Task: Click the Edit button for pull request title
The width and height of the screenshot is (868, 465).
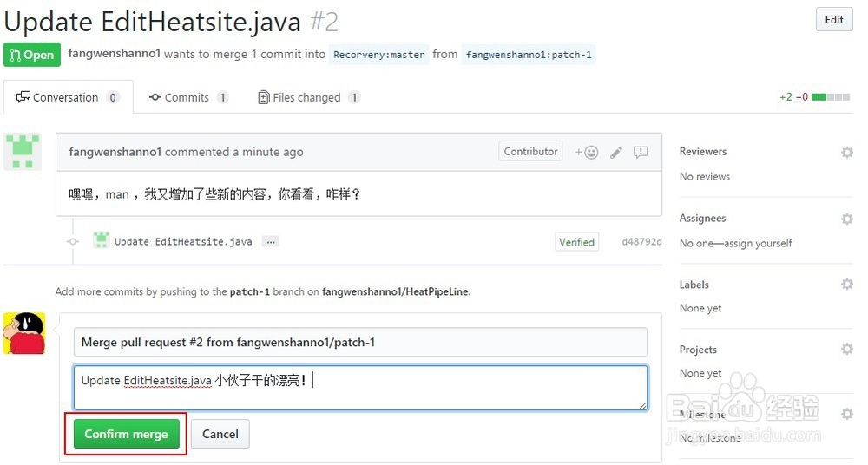Action: tap(833, 20)
